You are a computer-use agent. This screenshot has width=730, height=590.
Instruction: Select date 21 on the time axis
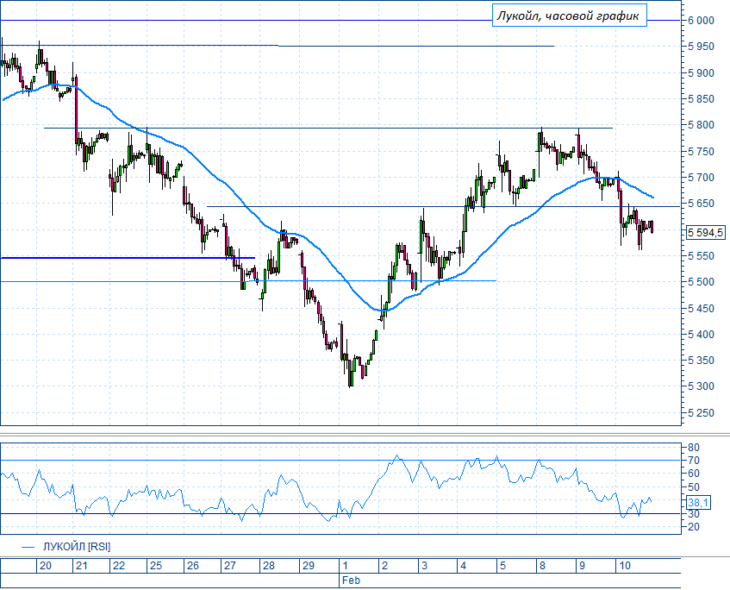[x=82, y=566]
